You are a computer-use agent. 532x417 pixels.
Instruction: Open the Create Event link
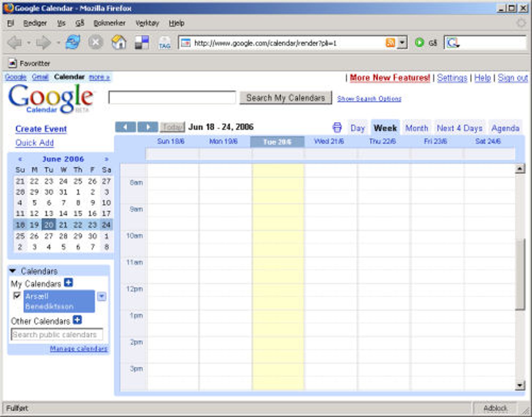click(41, 129)
